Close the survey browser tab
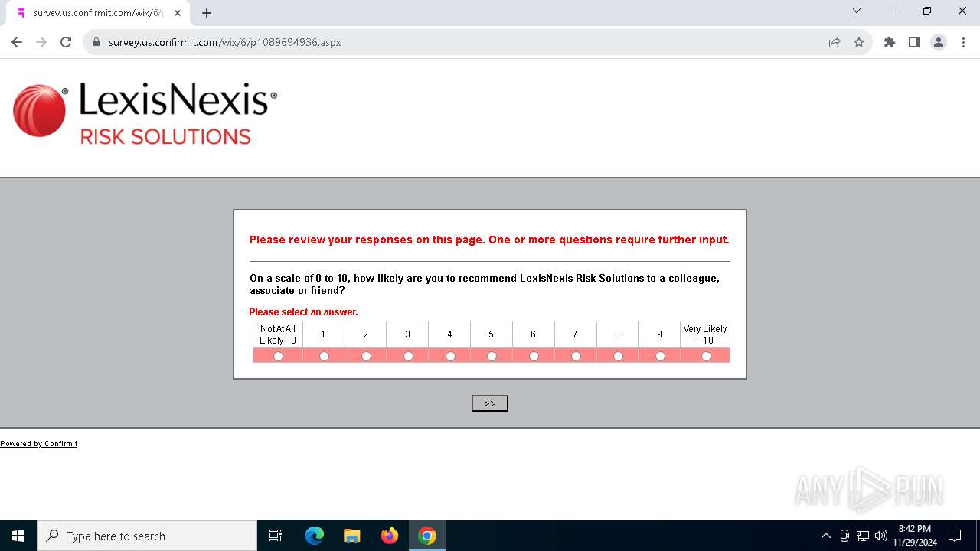 coord(178,13)
